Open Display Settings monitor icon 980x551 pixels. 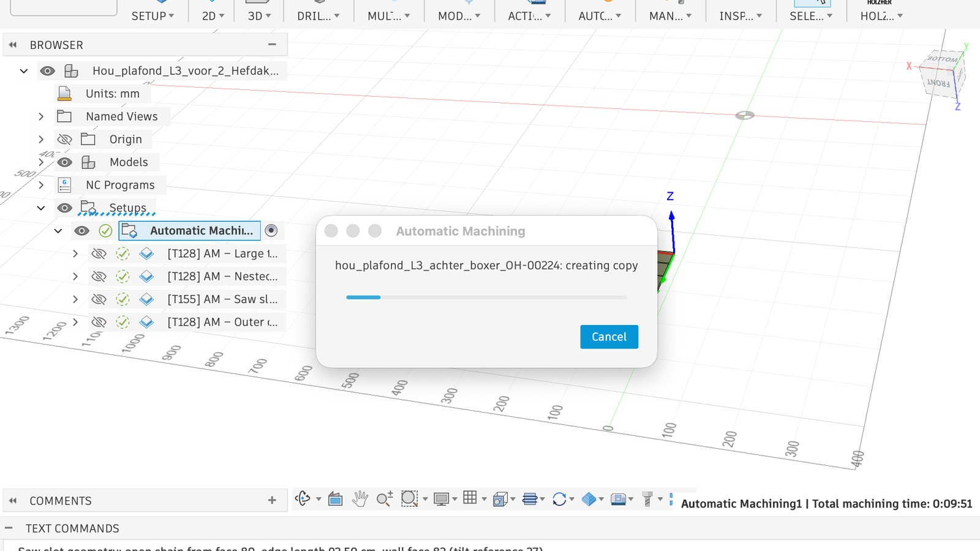pos(441,499)
